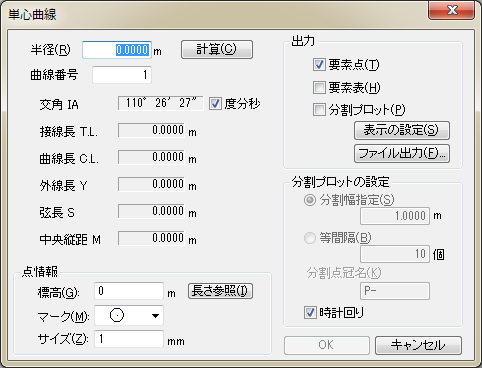Click the 接線長 T.L. value field
This screenshot has height=368, width=482.
tap(151, 130)
